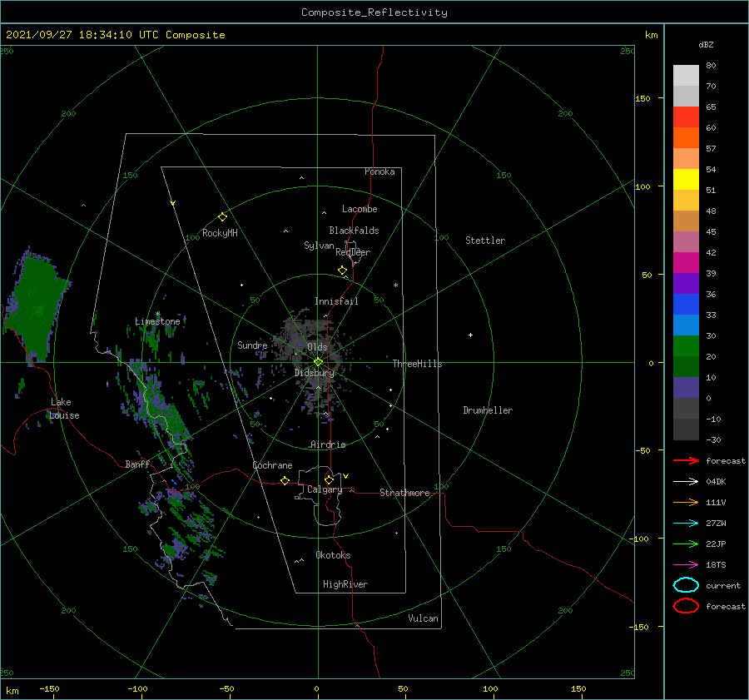Click the yellow diamond marker below RedDeer
749x700 pixels.
point(342,271)
